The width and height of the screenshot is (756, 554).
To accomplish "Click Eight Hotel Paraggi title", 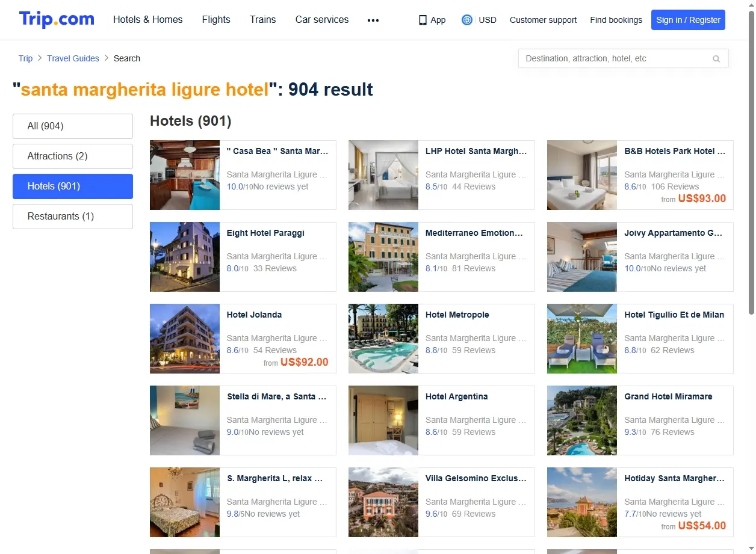I will click(x=265, y=233).
